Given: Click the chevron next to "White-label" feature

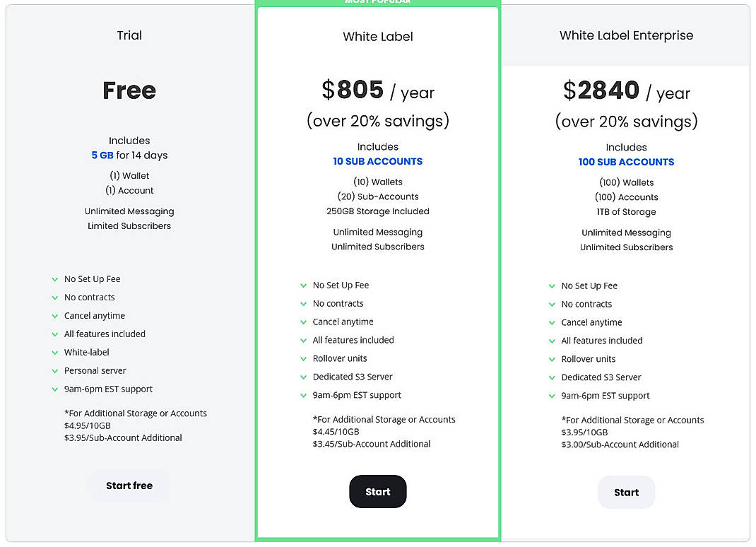Looking at the screenshot, I should pyautogui.click(x=55, y=352).
